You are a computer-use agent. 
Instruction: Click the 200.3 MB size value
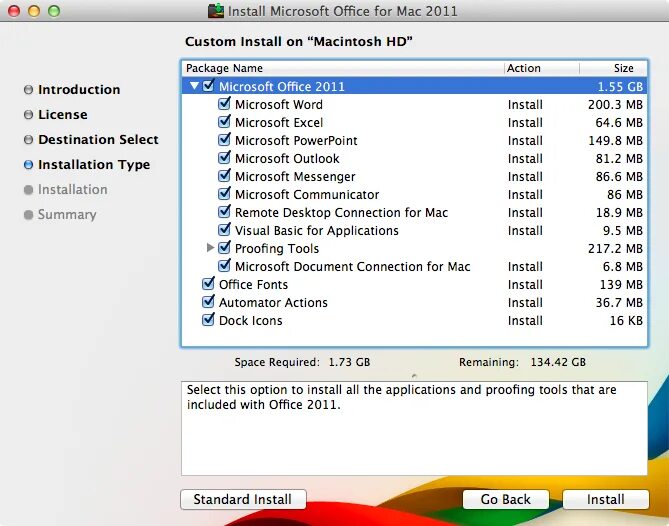(615, 105)
